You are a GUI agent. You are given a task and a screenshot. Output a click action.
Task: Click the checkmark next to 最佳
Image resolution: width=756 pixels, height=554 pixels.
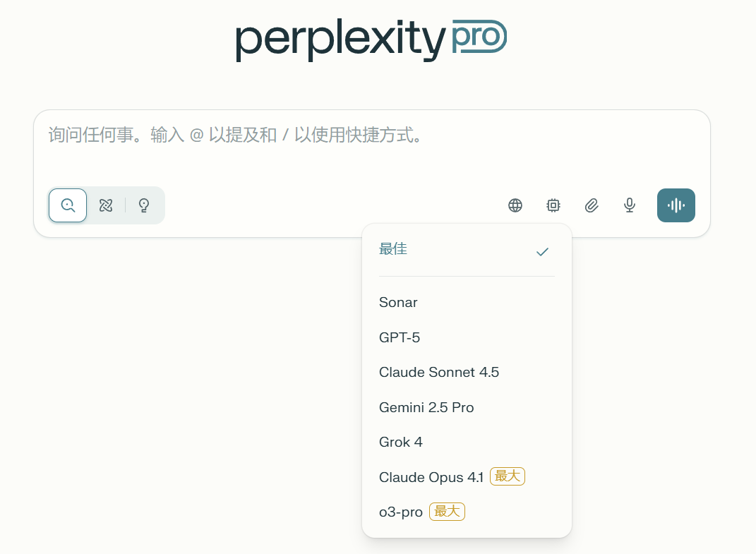click(x=542, y=252)
